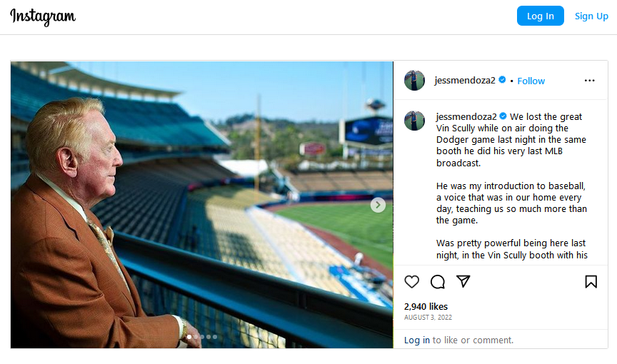Viewport: 617px width, 364px height.
Task: Click the Instagram logo
Action: point(43,16)
